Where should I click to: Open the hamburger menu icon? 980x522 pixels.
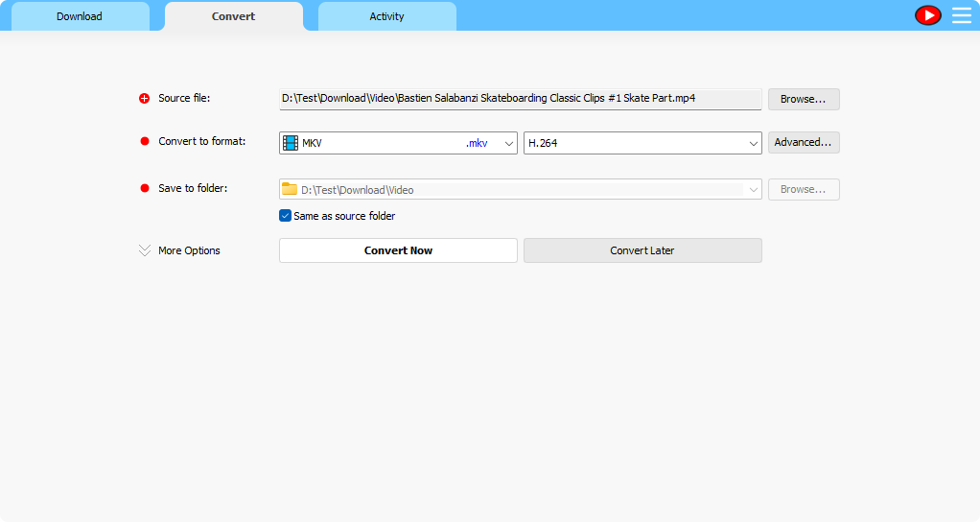pos(961,15)
